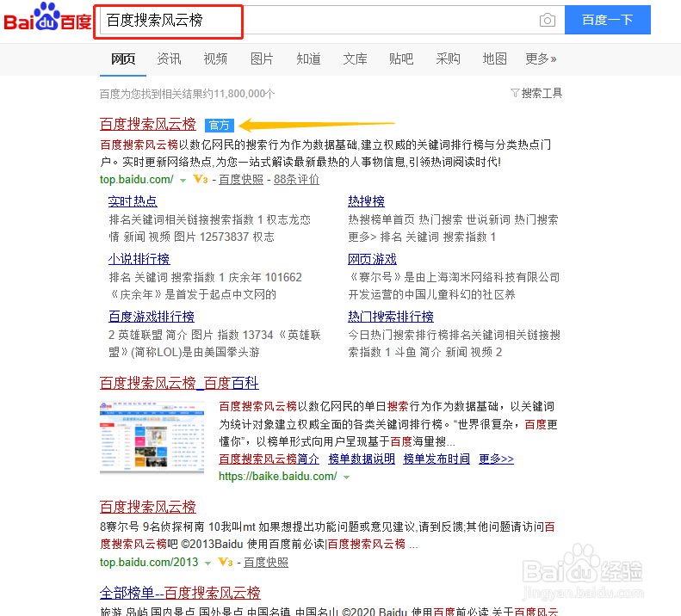Select the 网页 tab

coord(123,59)
